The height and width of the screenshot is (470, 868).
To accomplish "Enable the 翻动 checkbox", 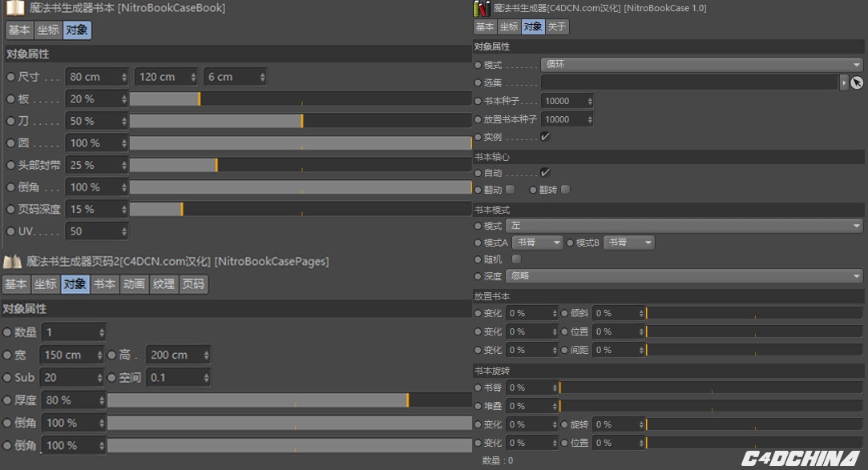I will pyautogui.click(x=511, y=190).
